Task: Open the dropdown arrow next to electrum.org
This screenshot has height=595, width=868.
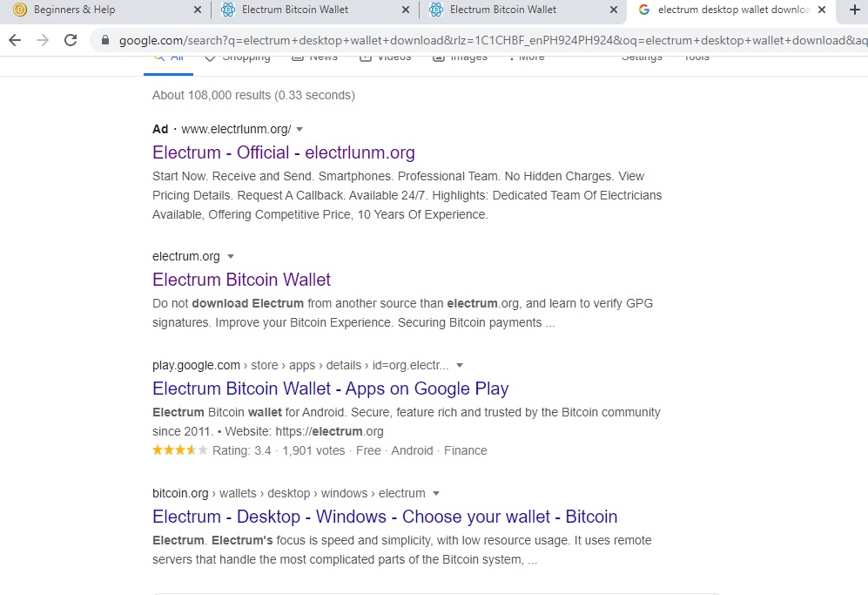Action: pos(231,256)
